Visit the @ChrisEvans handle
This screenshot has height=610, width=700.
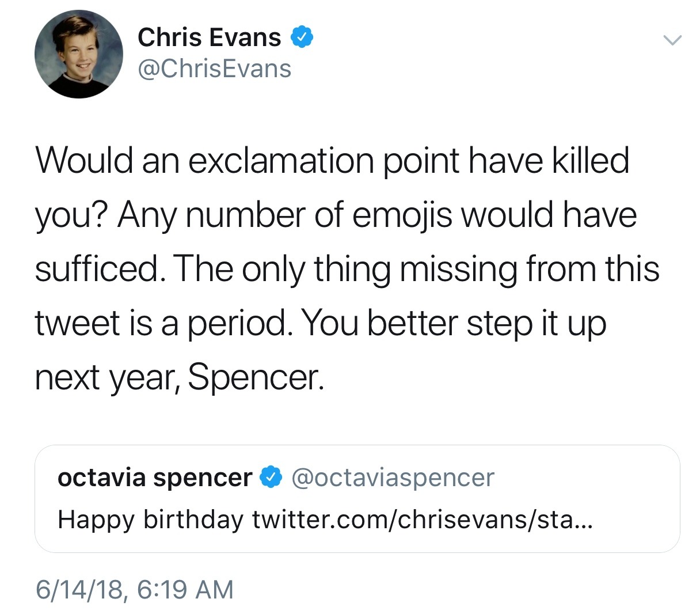214,69
